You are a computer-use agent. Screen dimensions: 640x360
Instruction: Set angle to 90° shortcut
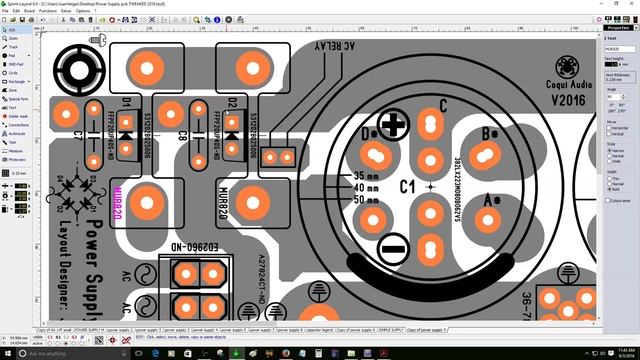(622, 106)
